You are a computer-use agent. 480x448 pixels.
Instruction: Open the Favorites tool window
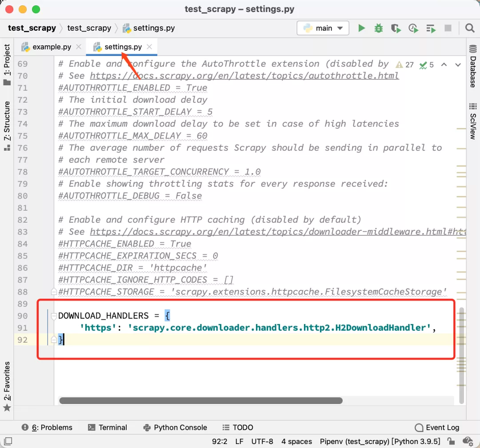[x=7, y=387]
